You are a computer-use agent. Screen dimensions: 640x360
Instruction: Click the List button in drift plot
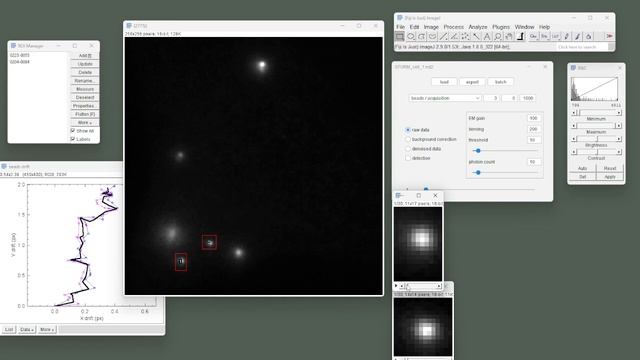point(9,329)
